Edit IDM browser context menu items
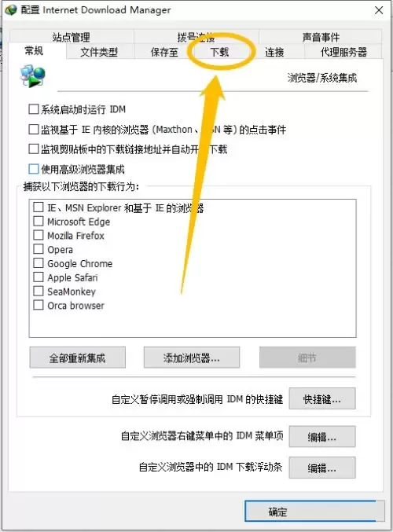The height and width of the screenshot is (532, 393). 322,437
